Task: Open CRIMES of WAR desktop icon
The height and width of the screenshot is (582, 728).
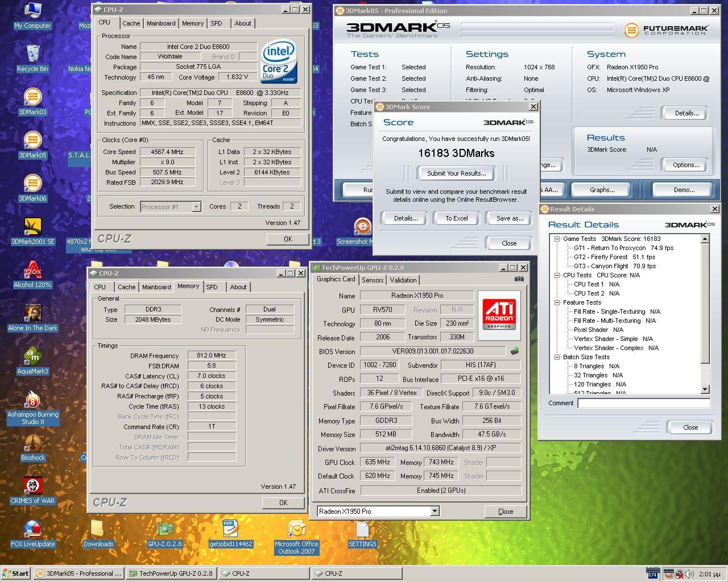Action: click(32, 490)
